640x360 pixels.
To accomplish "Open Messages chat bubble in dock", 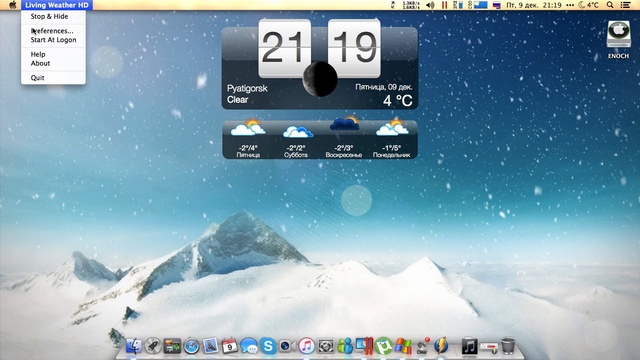I will 249,346.
